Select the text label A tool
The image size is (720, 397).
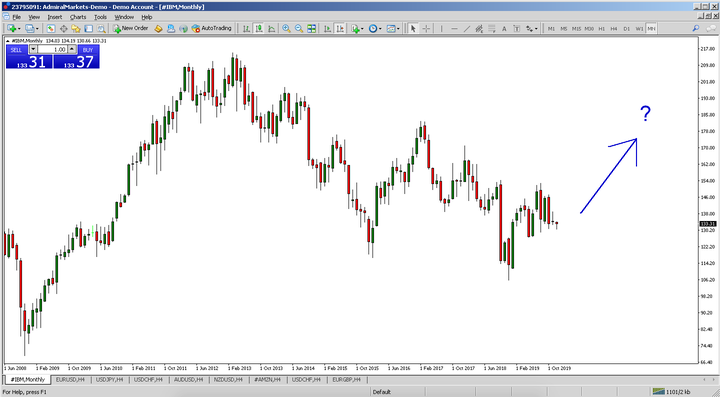point(504,28)
